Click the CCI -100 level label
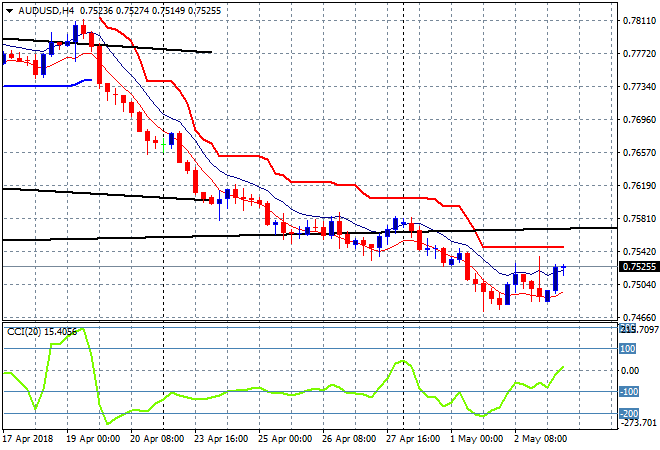The width and height of the screenshot is (660, 450). click(628, 392)
